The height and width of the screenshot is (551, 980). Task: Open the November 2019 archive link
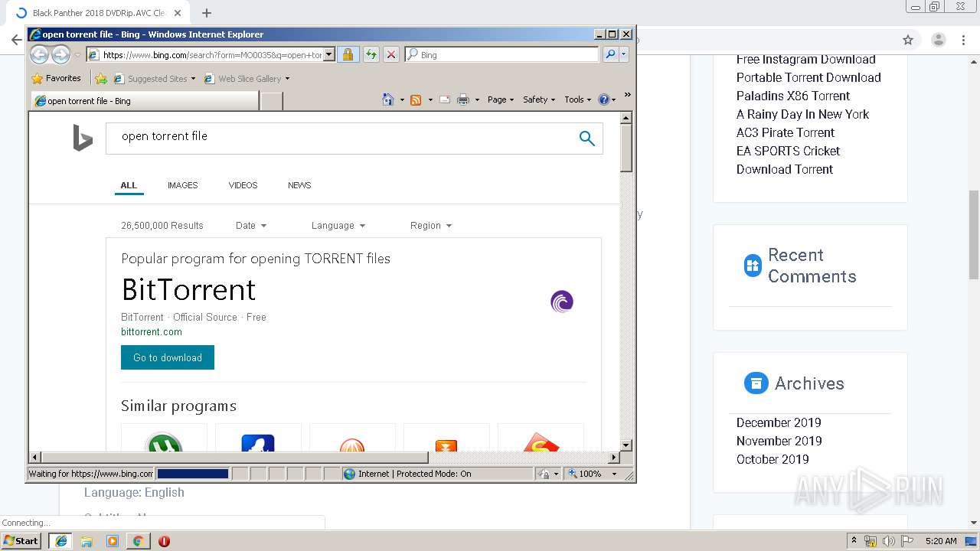[779, 441]
